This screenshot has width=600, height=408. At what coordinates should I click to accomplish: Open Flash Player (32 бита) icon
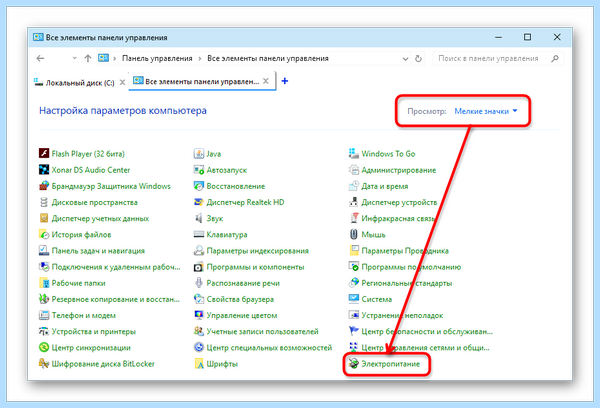coord(44,153)
